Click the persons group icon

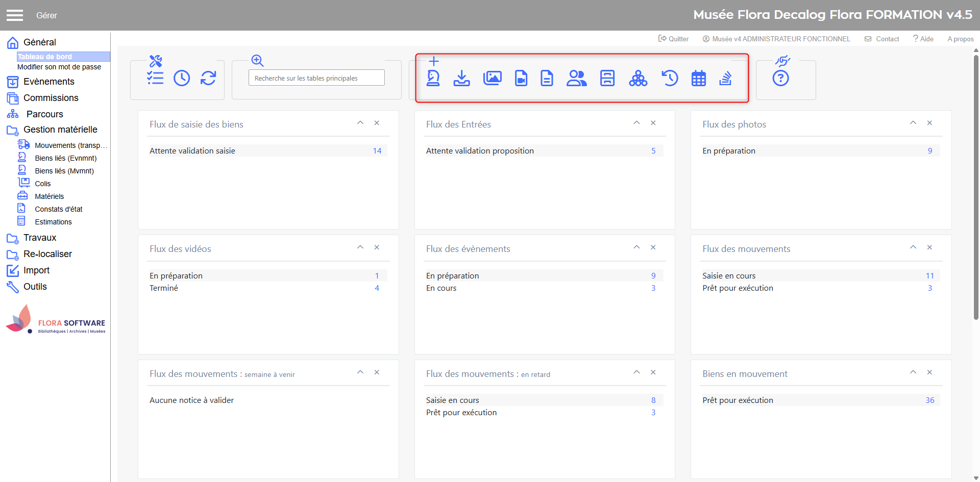click(576, 78)
